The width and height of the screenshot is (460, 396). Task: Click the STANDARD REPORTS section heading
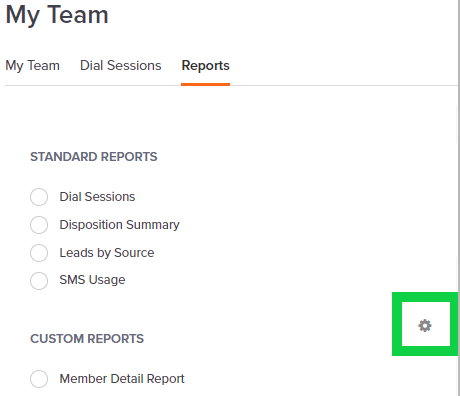tap(94, 157)
